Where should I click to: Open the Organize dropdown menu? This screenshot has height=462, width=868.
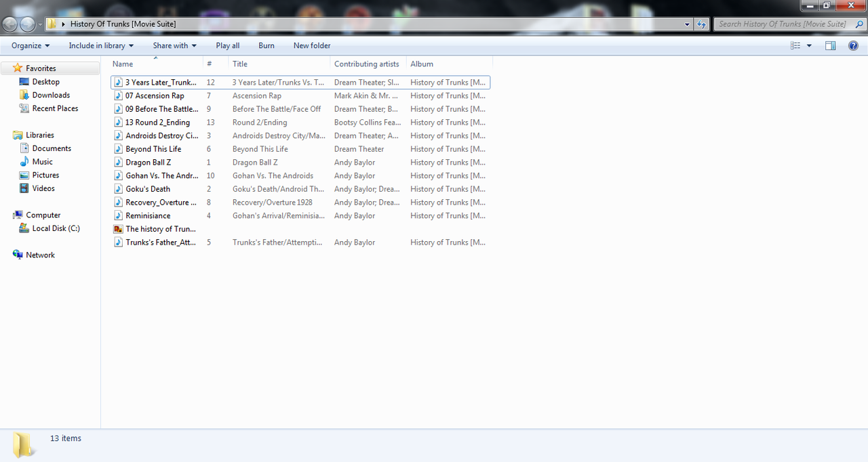click(x=31, y=45)
